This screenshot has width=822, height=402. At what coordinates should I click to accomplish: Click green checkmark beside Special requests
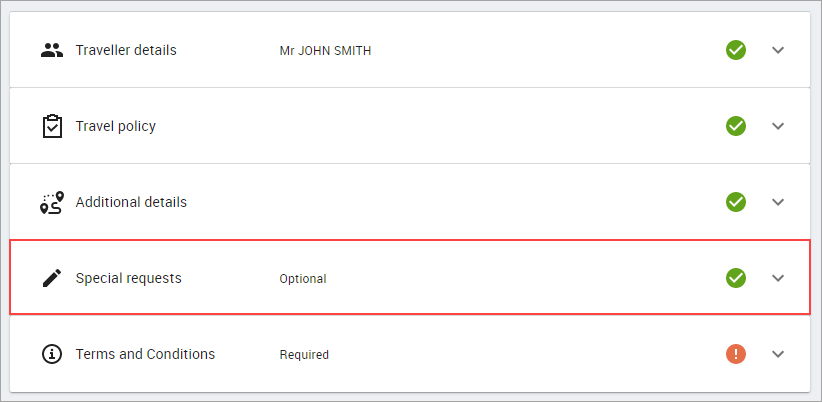pyautogui.click(x=736, y=278)
